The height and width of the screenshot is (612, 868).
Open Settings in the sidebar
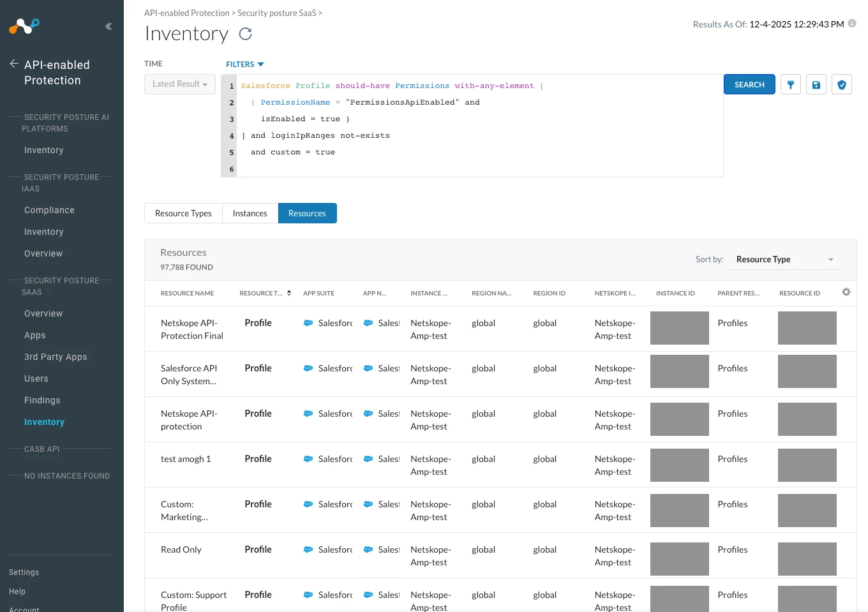(x=24, y=572)
